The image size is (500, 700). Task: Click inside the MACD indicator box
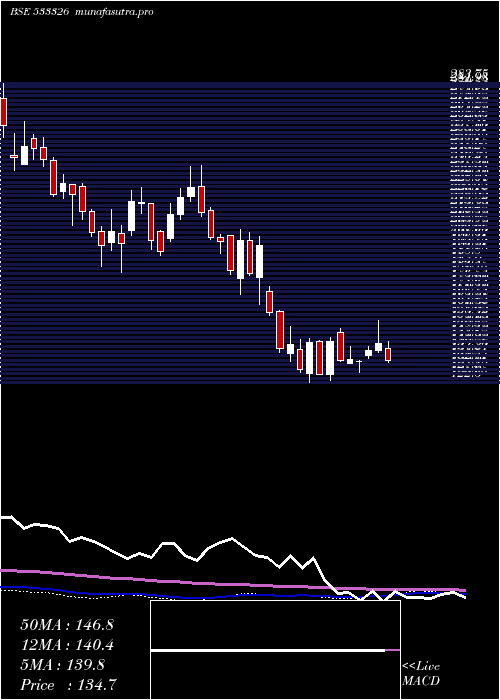[275, 650]
